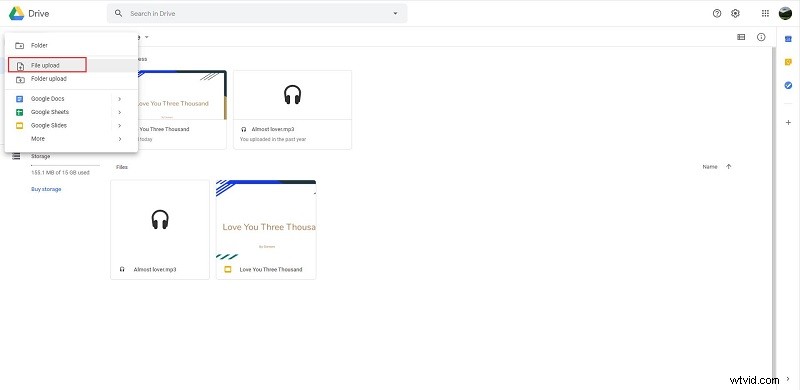800x390 pixels.
Task: Select Folder upload menu entry
Action: [71, 79]
